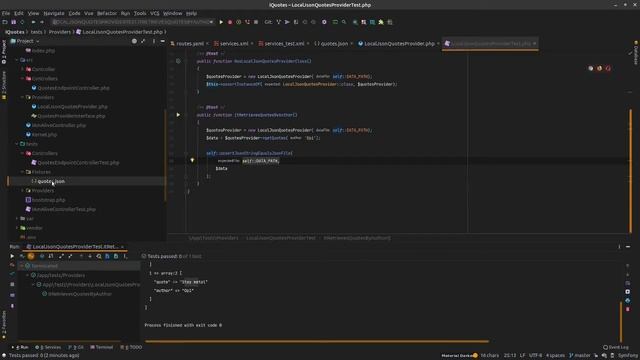Expand the var folder
Image resolution: width=640 pixels, height=360 pixels.
[17, 219]
